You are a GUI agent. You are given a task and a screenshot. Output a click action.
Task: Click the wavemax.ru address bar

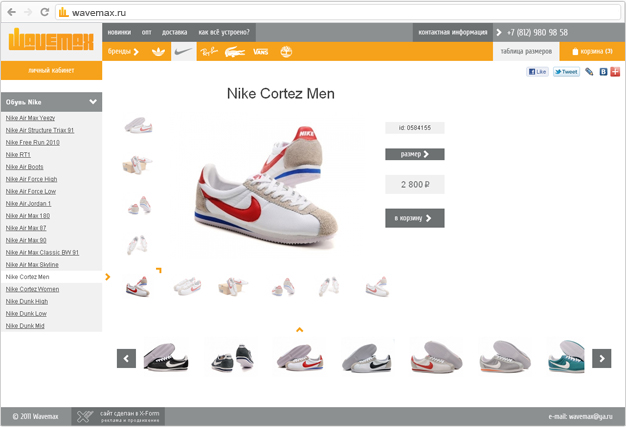(339, 13)
